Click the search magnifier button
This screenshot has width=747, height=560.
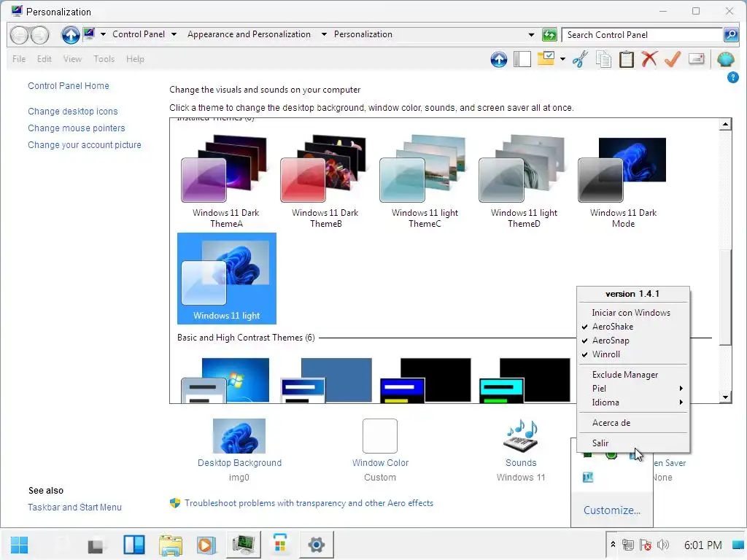pos(731,35)
